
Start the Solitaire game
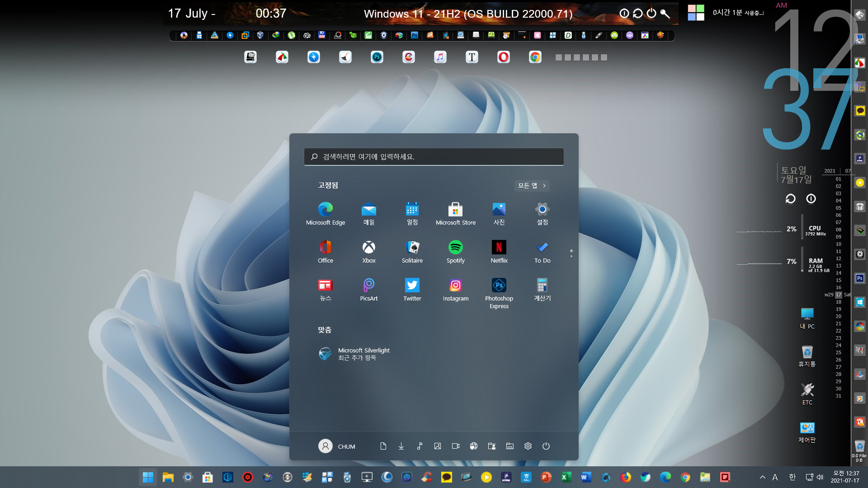pyautogui.click(x=412, y=252)
